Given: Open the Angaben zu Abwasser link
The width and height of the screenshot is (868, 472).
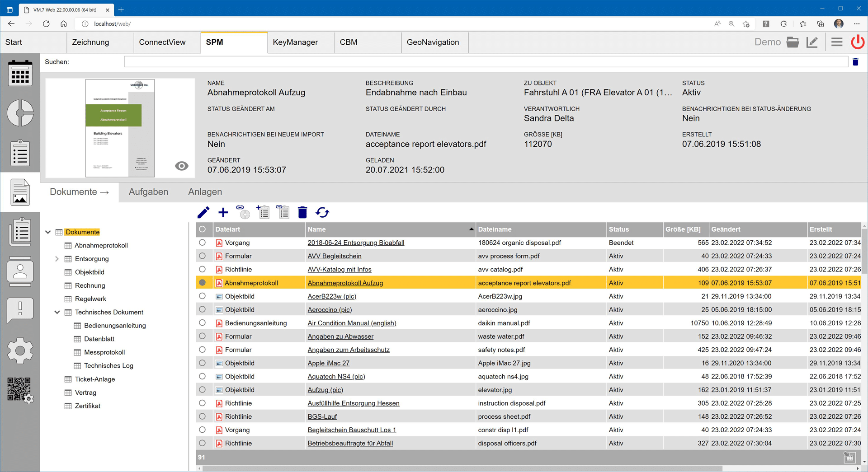Looking at the screenshot, I should pos(340,336).
